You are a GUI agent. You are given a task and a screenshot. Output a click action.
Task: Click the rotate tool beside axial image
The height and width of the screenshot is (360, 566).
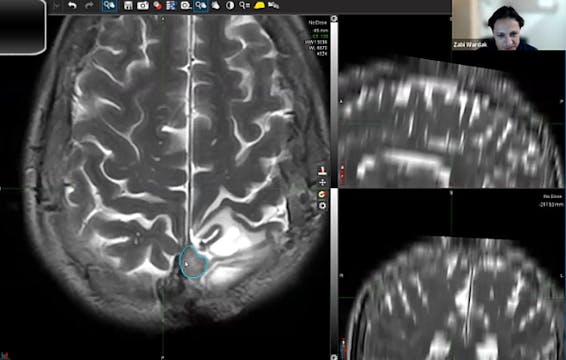[322, 195]
